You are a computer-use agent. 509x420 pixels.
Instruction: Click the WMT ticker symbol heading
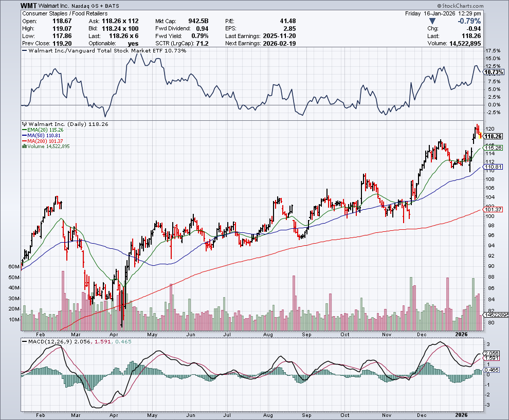click(29, 5)
